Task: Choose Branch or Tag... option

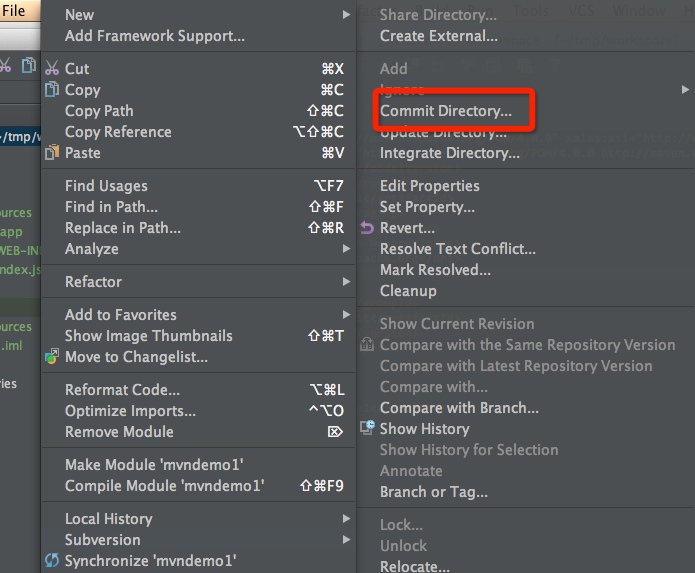Action: (x=434, y=492)
